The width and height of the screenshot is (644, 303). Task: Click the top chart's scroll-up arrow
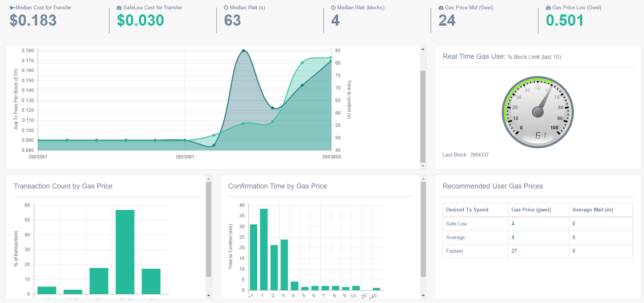click(x=423, y=49)
